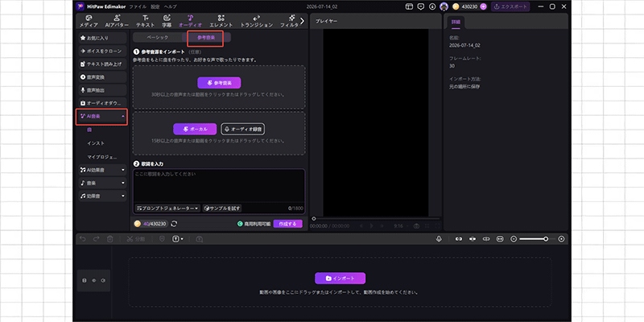The width and height of the screenshot is (644, 322).
Task: Select the AIアバター toolbar icon
Action: [x=117, y=21]
